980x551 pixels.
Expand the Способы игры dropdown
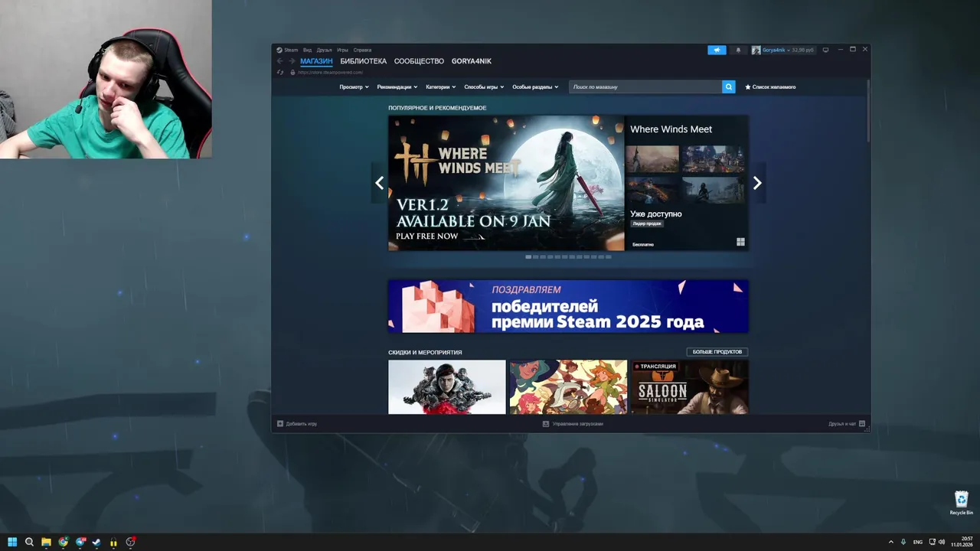point(484,86)
